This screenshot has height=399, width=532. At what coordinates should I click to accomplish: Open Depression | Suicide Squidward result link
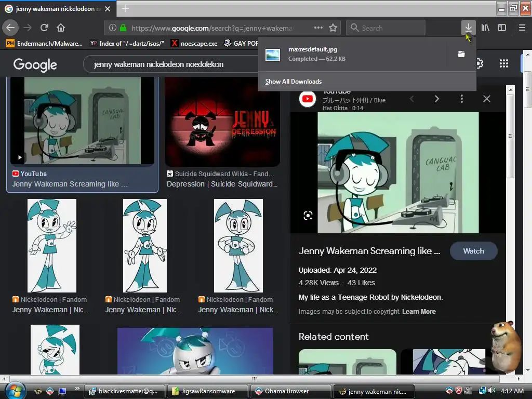(x=222, y=184)
